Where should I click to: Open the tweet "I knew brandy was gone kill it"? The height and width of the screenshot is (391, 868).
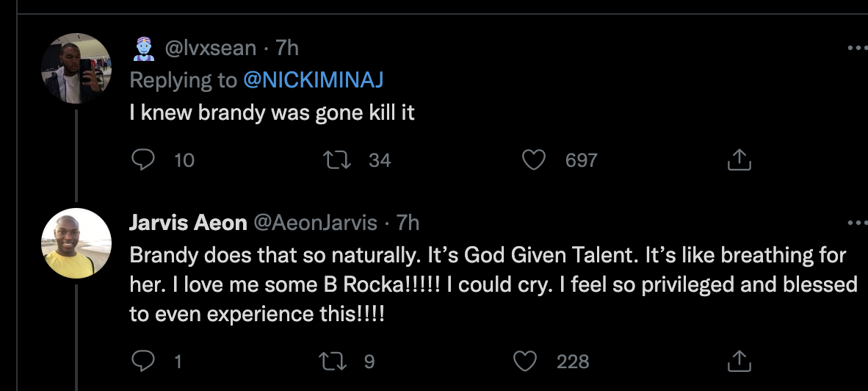[272, 115]
